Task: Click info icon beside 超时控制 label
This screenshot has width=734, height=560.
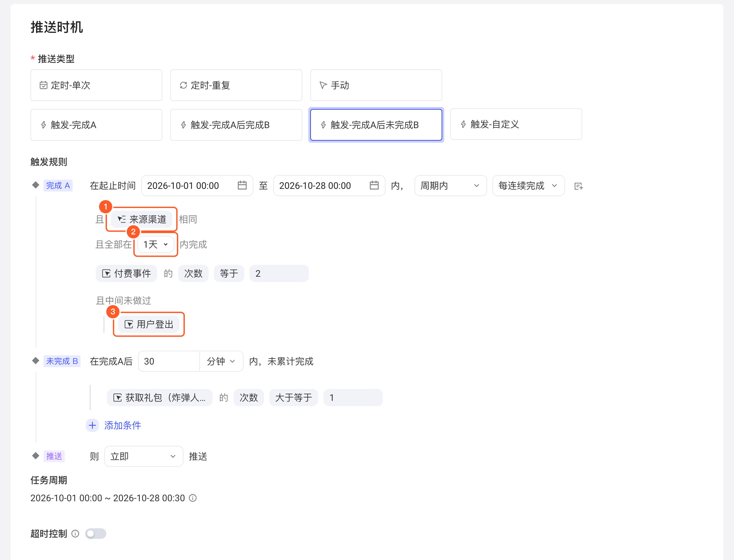Action: tap(76, 534)
